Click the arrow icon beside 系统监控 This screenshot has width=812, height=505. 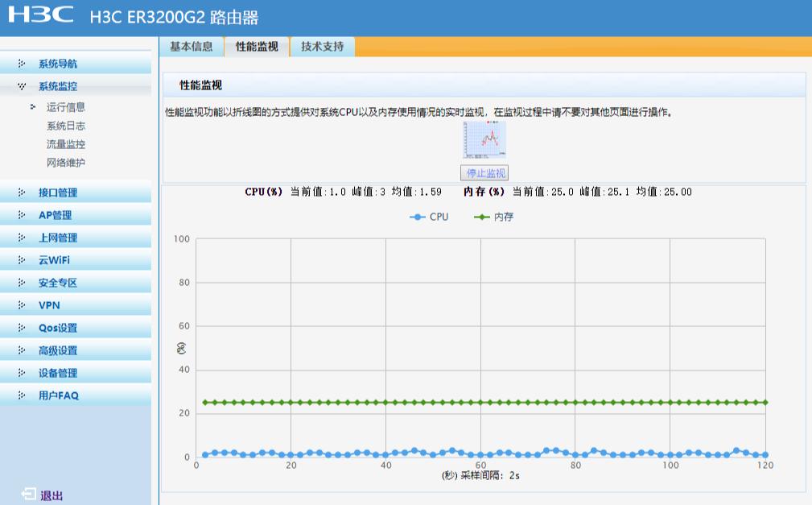pos(21,85)
